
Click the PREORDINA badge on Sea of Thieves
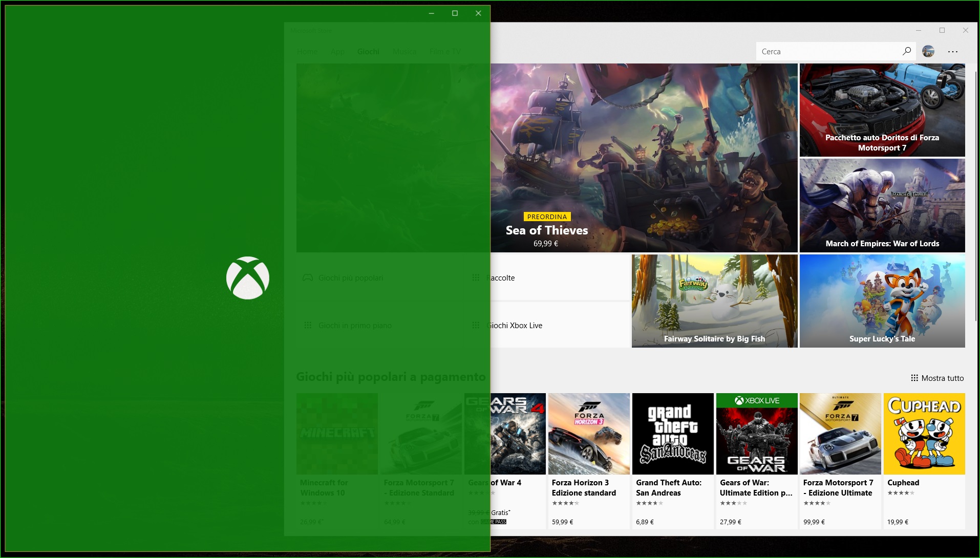tap(547, 217)
